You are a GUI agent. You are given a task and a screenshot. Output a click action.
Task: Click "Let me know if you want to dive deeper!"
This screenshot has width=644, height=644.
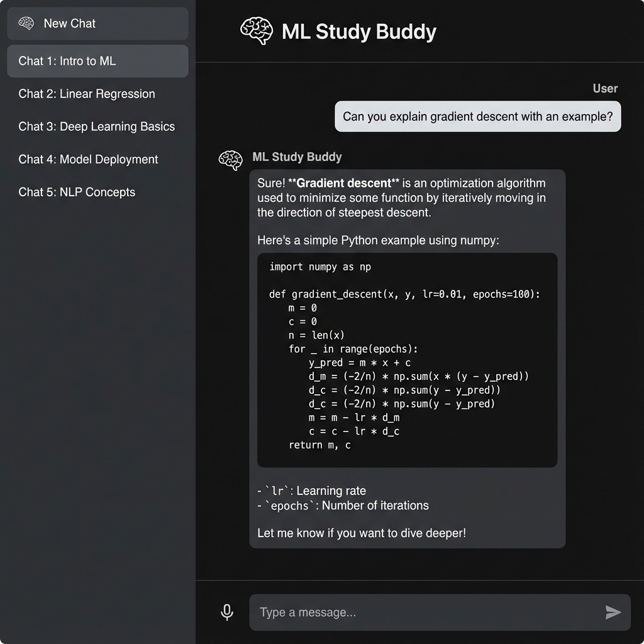362,533
